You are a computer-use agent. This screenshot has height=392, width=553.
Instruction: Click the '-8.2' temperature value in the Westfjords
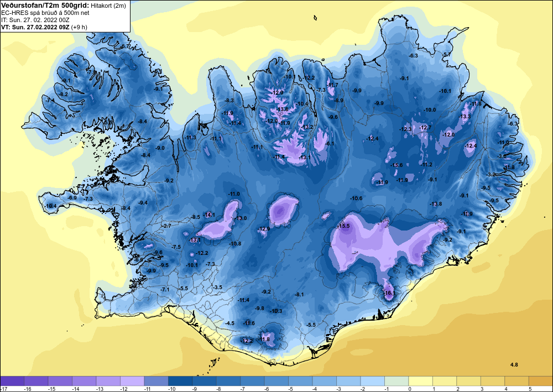64,95
